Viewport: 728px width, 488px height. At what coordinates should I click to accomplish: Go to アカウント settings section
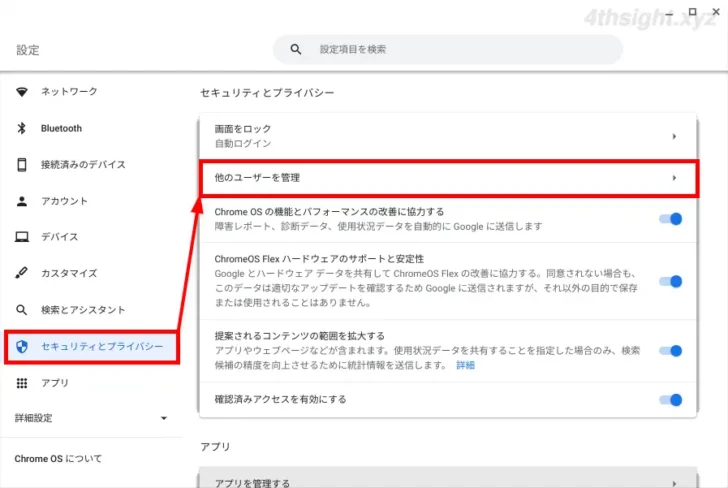(x=64, y=201)
